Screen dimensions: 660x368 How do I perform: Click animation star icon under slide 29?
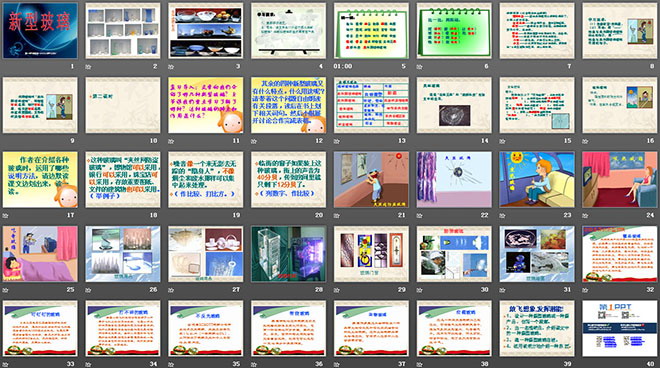337,290
